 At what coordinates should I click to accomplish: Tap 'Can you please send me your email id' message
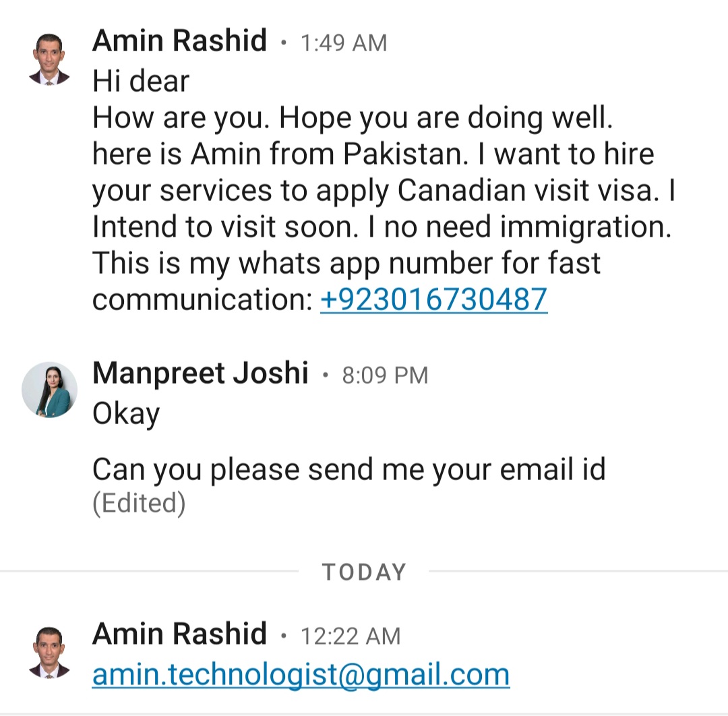349,469
